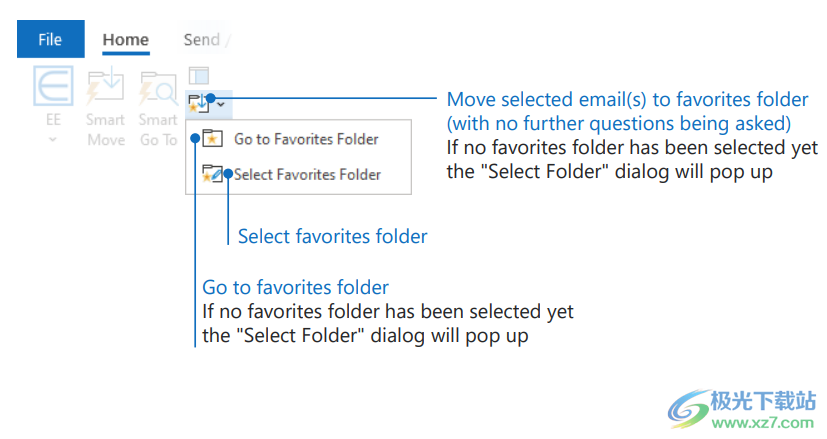This screenshot has height=439, width=827.
Task: Click the EE logo ribbon icon
Action: (x=53, y=86)
